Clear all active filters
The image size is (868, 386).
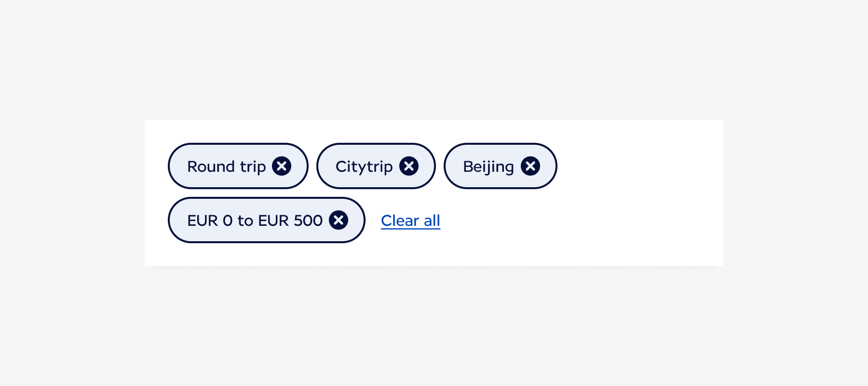[x=410, y=221]
